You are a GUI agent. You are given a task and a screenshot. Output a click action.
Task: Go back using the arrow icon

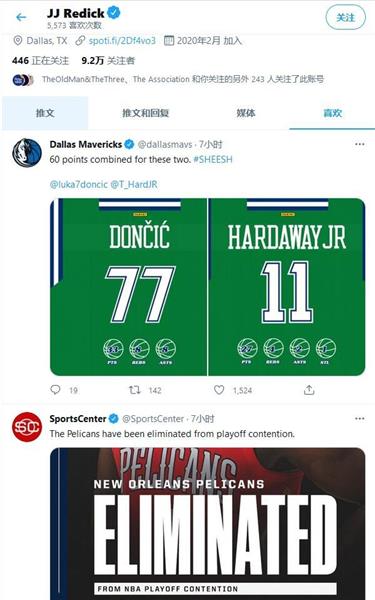21,17
